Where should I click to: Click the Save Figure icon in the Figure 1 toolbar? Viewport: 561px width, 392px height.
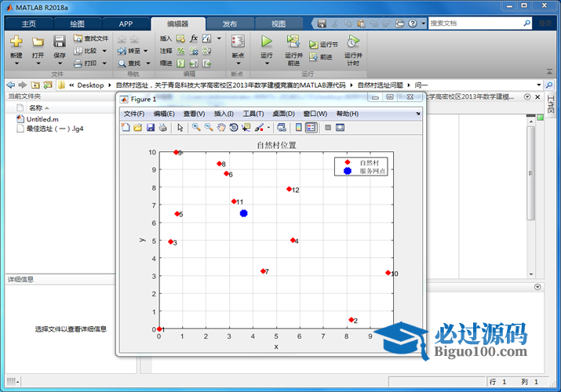(x=151, y=128)
